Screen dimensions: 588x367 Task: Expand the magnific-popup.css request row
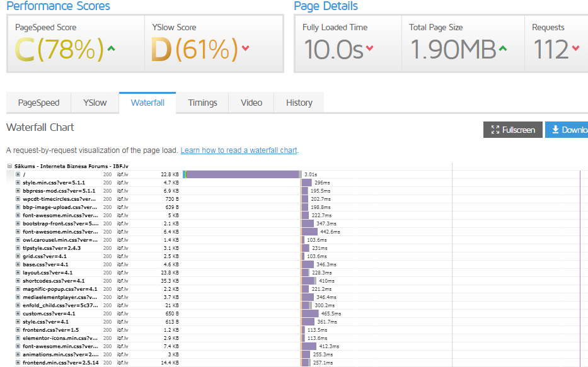point(18,289)
